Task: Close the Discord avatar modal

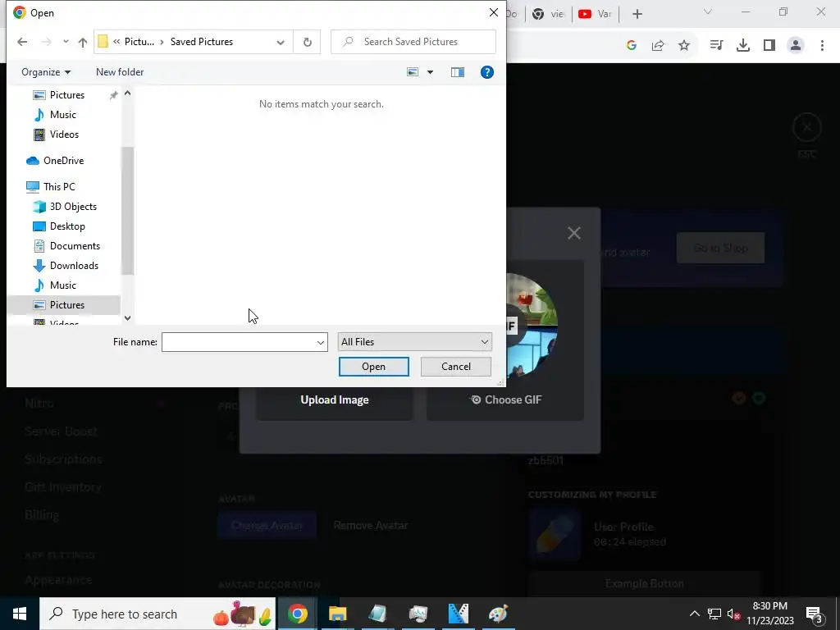Action: pos(573,233)
